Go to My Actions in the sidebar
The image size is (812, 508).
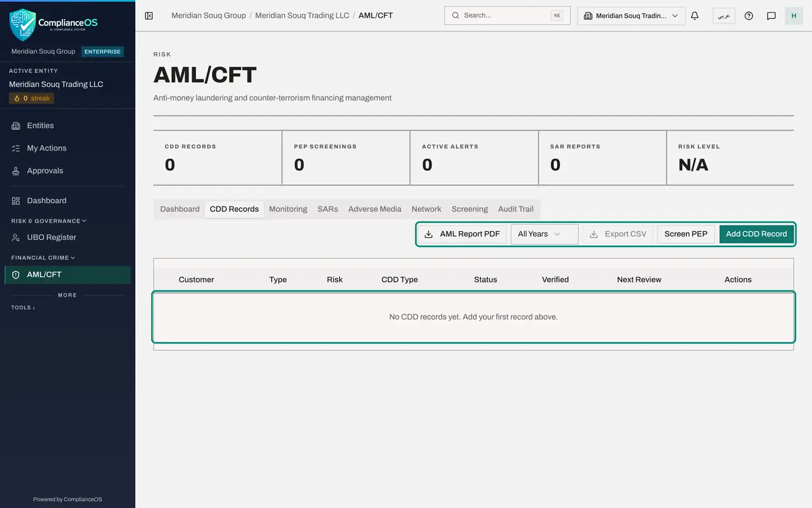(67, 148)
